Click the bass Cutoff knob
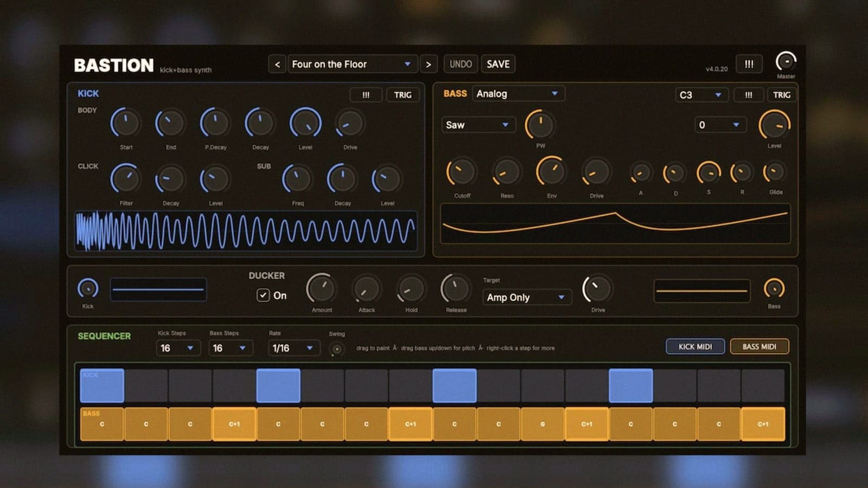868x488 pixels. click(462, 172)
